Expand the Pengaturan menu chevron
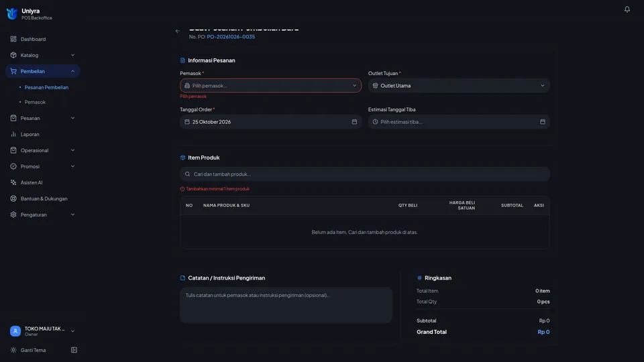644x362 pixels. (72, 215)
